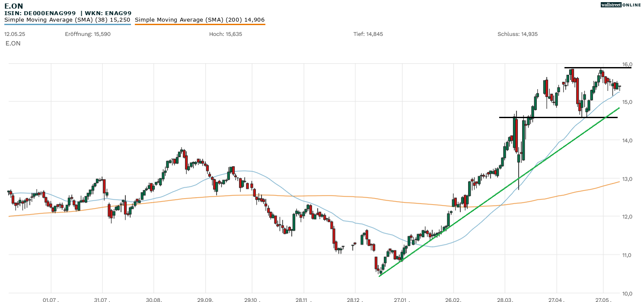The height and width of the screenshot is (302, 644).
Task: Click the Schluss 14,935 value
Action: tap(517, 34)
